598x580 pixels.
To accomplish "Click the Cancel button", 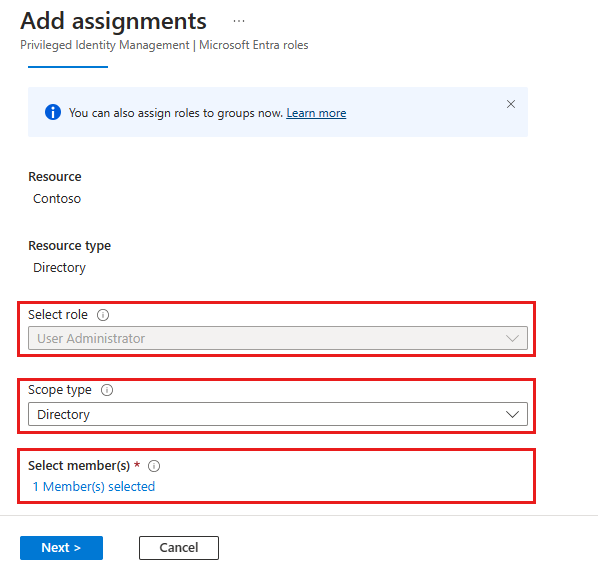I will [179, 548].
